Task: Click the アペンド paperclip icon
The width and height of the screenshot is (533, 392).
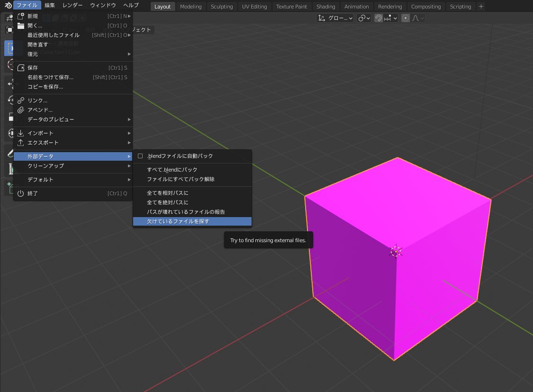Action: pos(21,110)
